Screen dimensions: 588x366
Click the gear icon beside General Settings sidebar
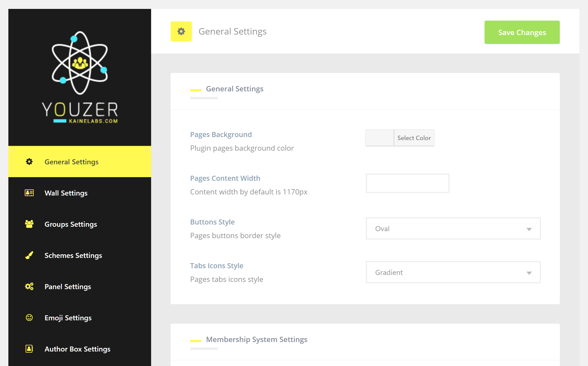pyautogui.click(x=29, y=162)
